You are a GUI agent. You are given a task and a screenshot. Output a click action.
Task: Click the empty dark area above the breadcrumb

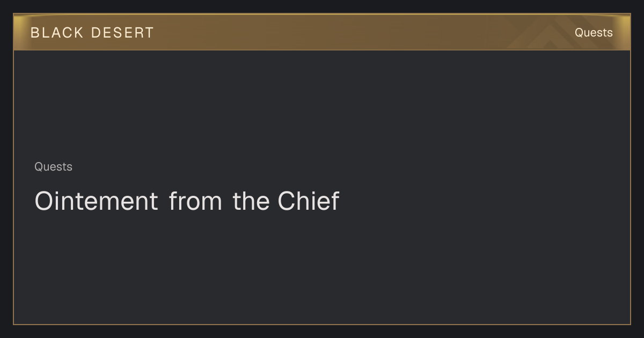click(x=322, y=105)
